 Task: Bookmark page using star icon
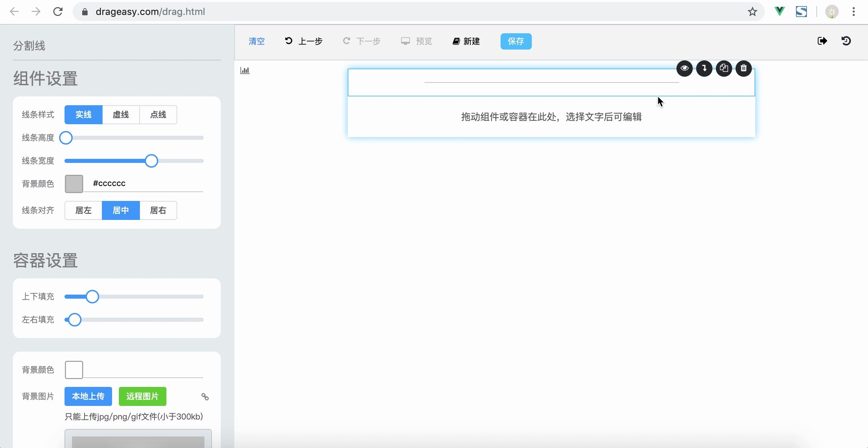click(x=752, y=12)
